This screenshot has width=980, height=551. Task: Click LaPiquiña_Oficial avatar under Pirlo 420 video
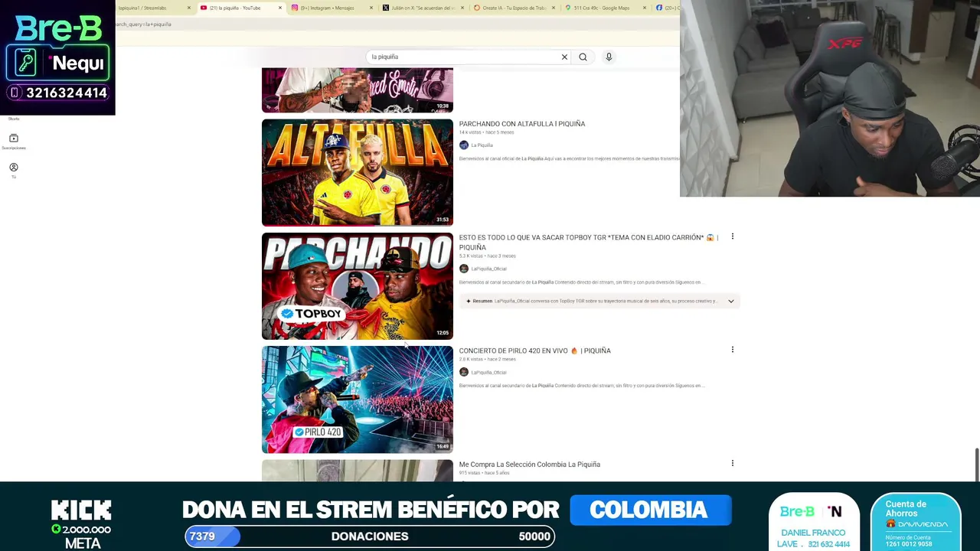(x=463, y=372)
